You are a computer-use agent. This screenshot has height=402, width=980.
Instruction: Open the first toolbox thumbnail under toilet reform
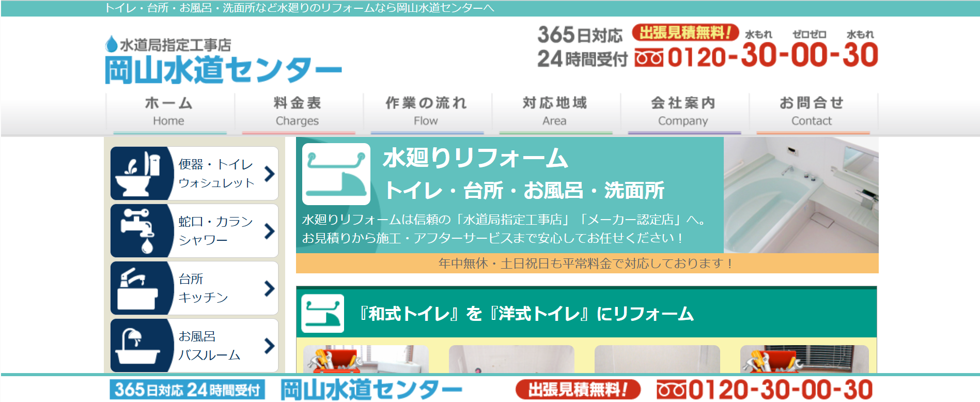pyautogui.click(x=366, y=359)
